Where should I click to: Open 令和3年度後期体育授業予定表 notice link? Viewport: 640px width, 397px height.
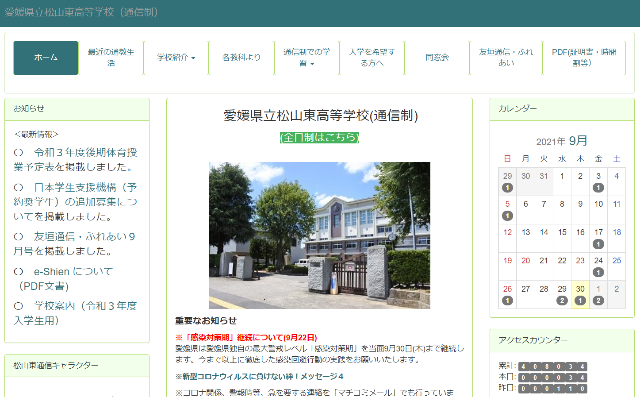[x=76, y=160]
